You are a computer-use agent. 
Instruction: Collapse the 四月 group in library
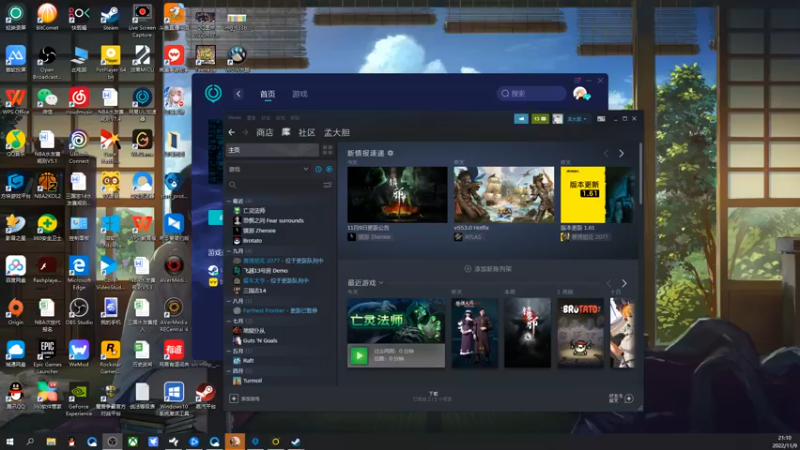click(x=229, y=371)
